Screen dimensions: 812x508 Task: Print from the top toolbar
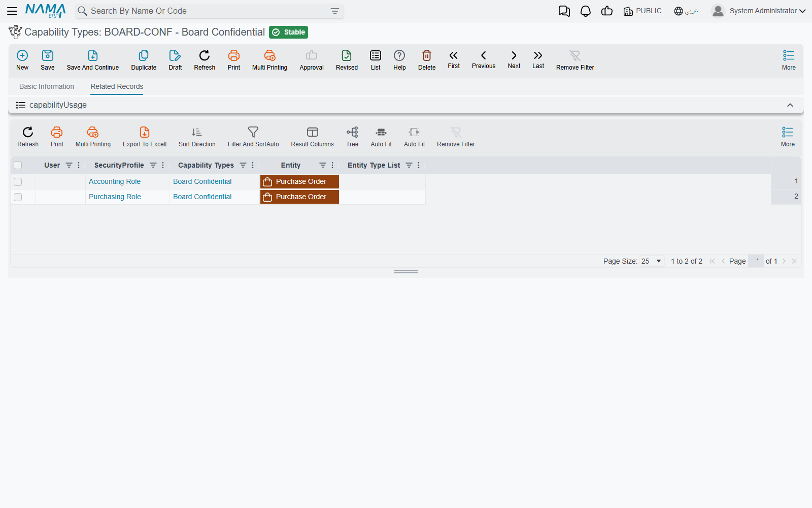tap(234, 60)
